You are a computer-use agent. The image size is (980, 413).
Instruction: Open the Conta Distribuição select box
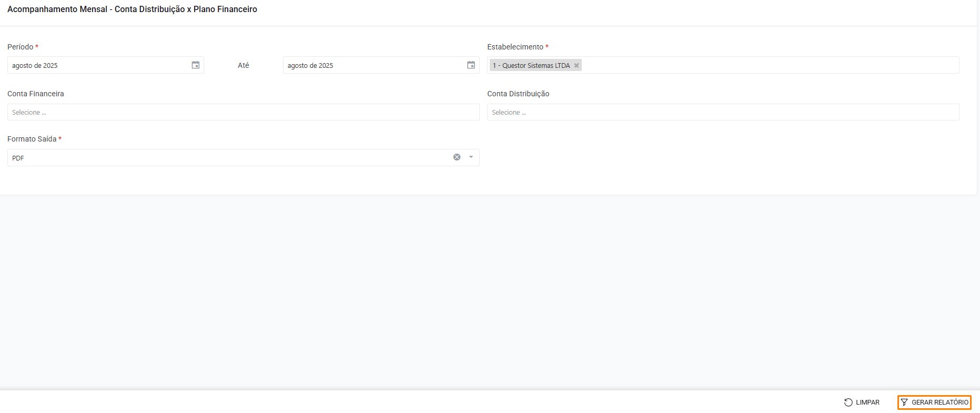point(723,112)
